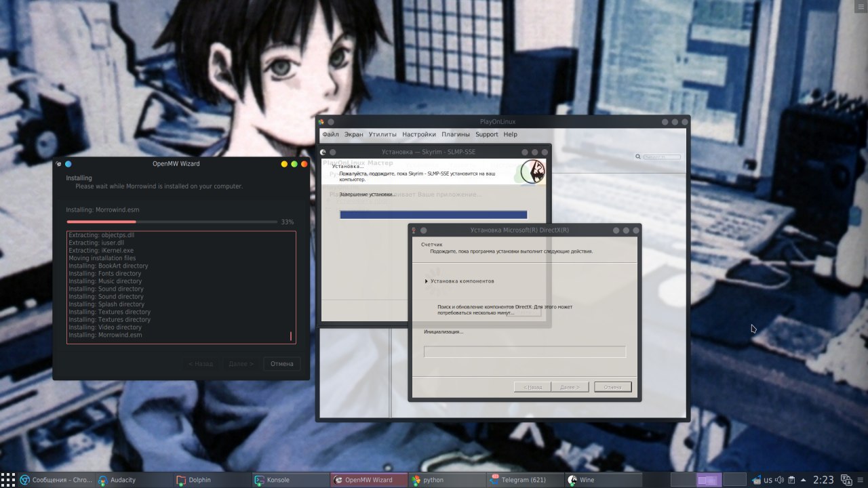This screenshot has width=868, height=488.
Task: Click the yellow minimize button on OpenMW Wizard
Action: click(x=284, y=163)
